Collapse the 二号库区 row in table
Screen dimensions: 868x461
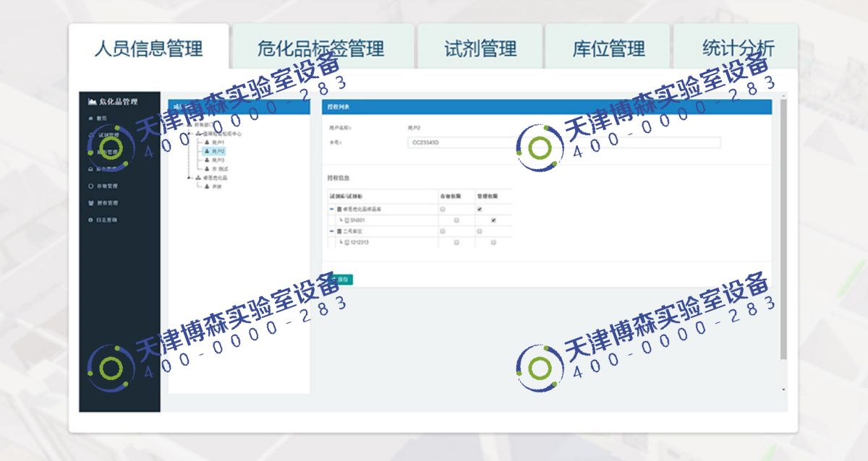[331, 231]
